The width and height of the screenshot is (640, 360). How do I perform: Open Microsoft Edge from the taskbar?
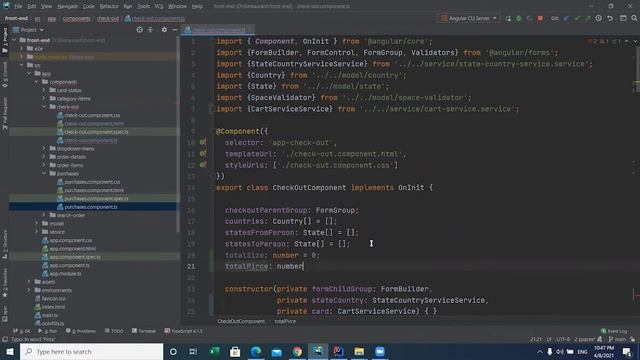pyautogui.click(x=256, y=351)
